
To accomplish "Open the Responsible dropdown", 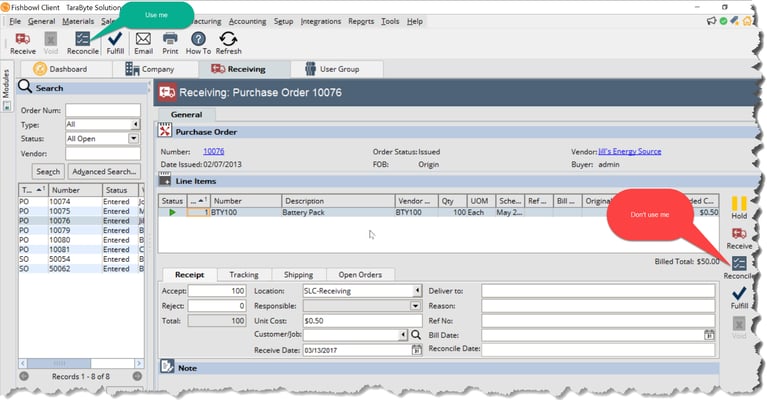I will [x=415, y=306].
